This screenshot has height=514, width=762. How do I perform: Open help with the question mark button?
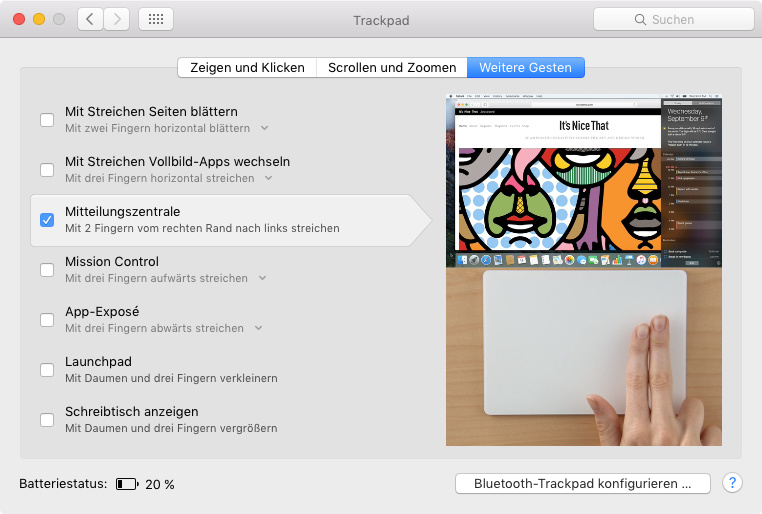732,483
